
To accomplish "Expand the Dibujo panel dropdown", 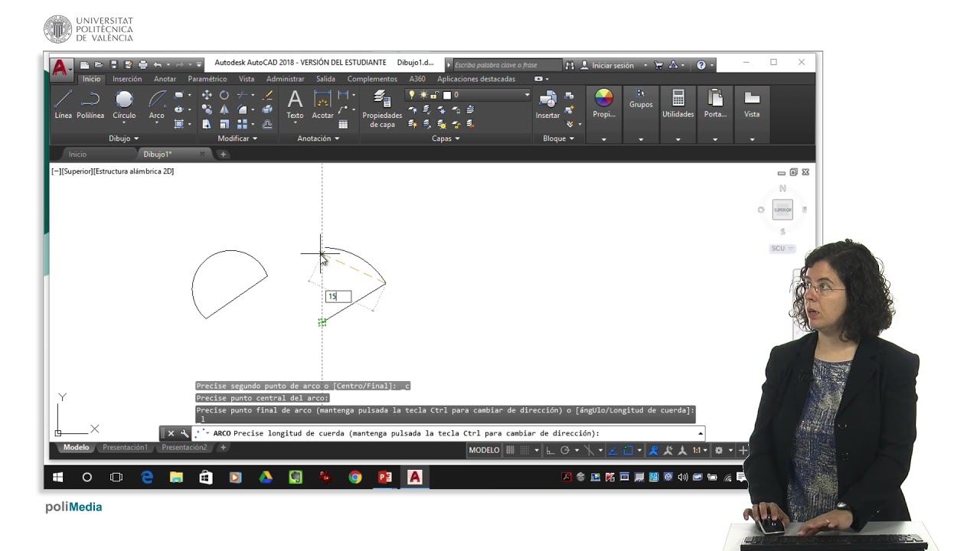I will click(x=123, y=139).
